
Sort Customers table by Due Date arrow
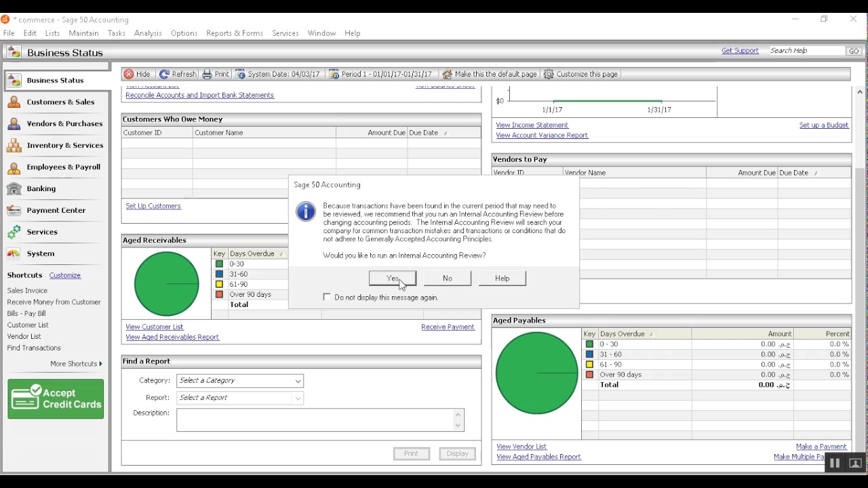coord(446,133)
